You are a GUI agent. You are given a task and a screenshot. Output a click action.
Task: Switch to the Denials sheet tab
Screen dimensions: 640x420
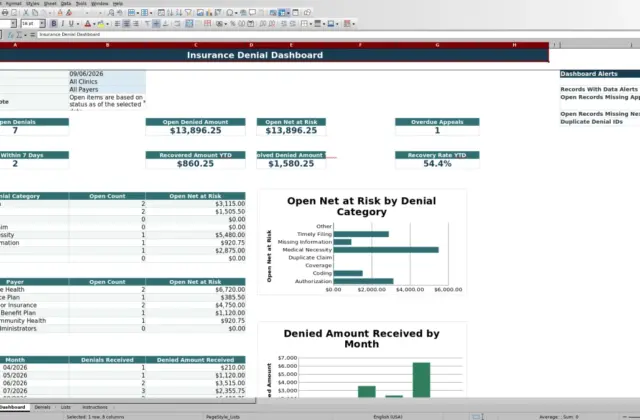click(42, 407)
